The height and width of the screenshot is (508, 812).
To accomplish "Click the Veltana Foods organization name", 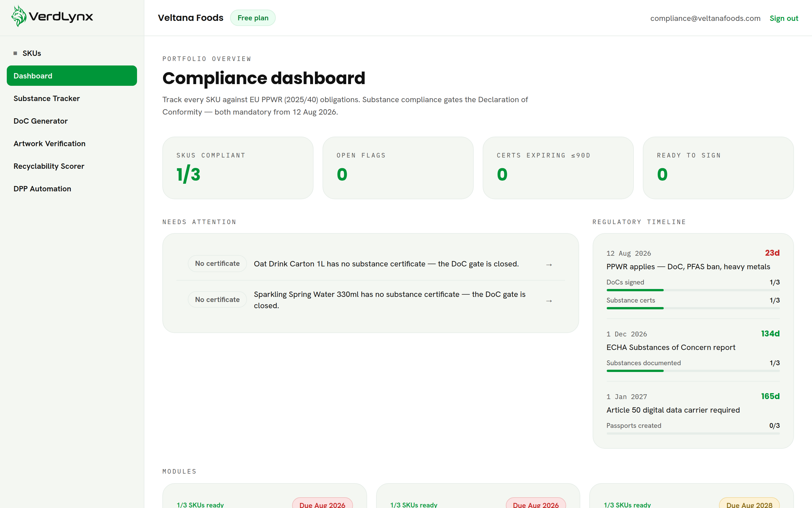I will click(x=190, y=18).
